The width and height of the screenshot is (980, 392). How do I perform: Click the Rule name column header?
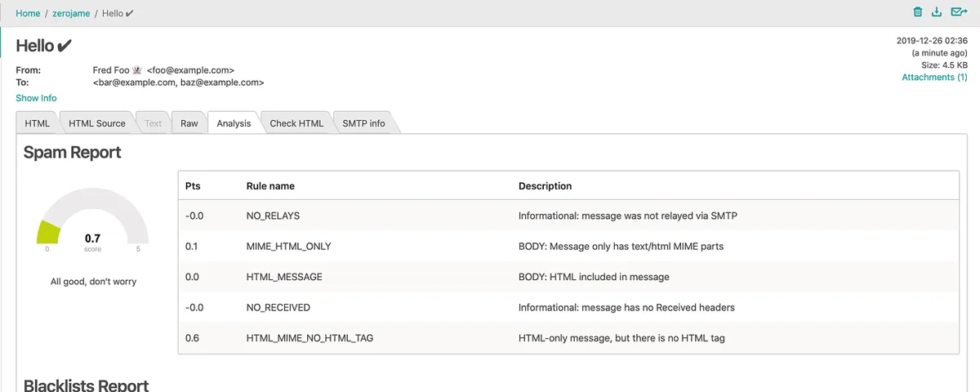271,186
